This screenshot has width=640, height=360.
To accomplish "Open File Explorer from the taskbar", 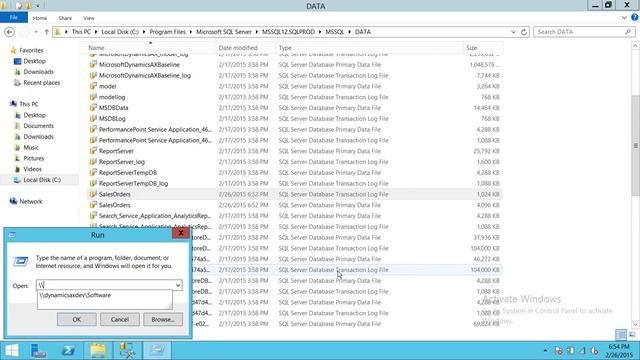I will click(x=98, y=351).
